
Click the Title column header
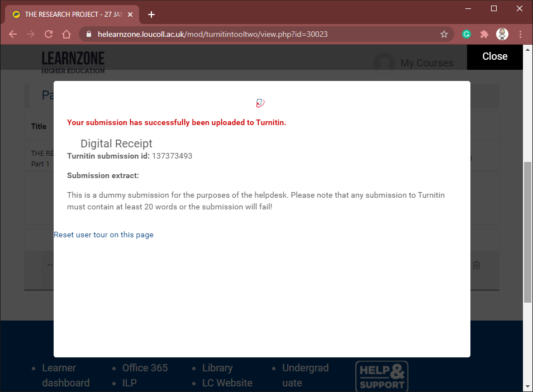click(x=39, y=126)
